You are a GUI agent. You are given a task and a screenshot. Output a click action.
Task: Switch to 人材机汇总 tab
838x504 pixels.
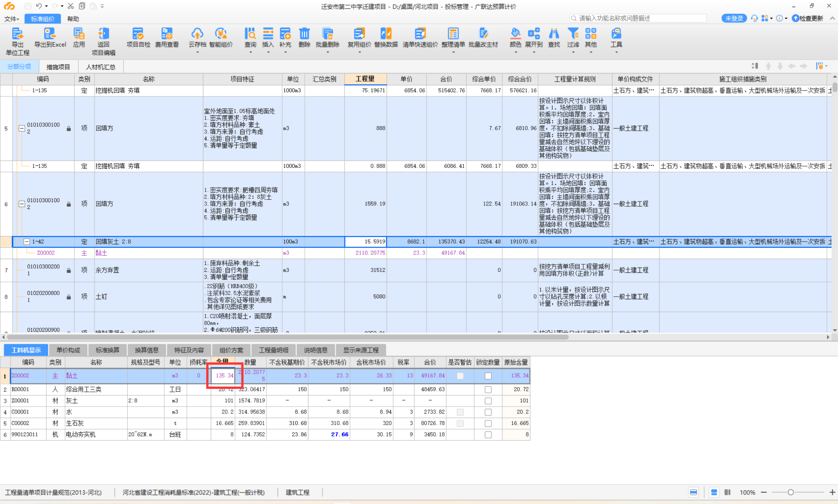[100, 67]
